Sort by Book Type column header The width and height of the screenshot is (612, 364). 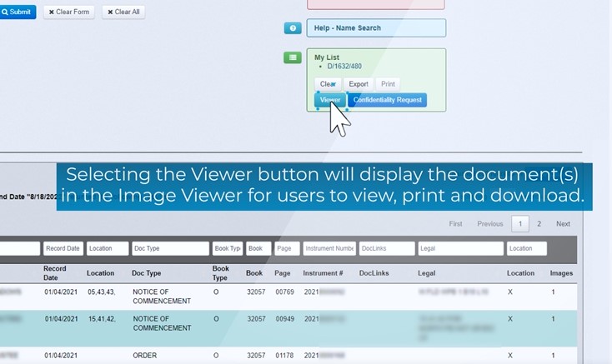pos(220,273)
